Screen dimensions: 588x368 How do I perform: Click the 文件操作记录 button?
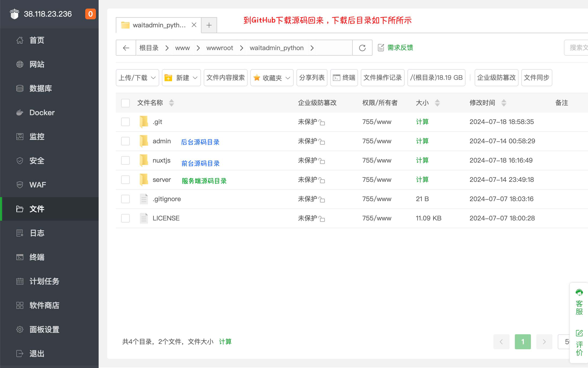pyautogui.click(x=383, y=78)
